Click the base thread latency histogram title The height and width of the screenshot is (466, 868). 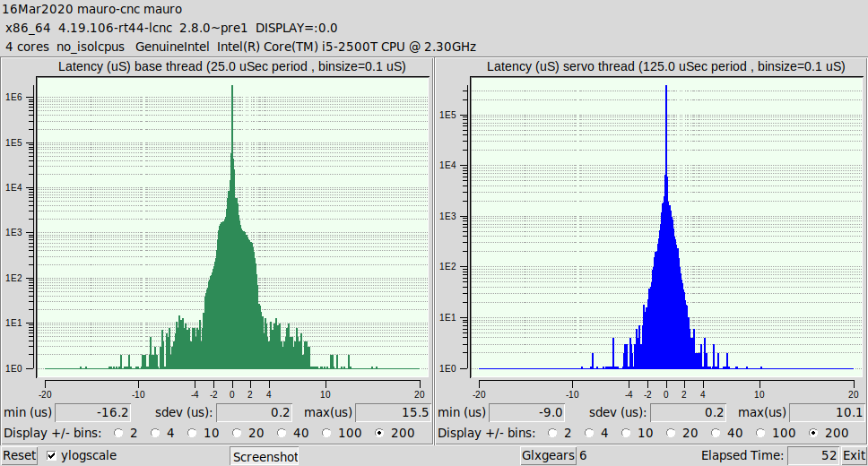click(232, 66)
